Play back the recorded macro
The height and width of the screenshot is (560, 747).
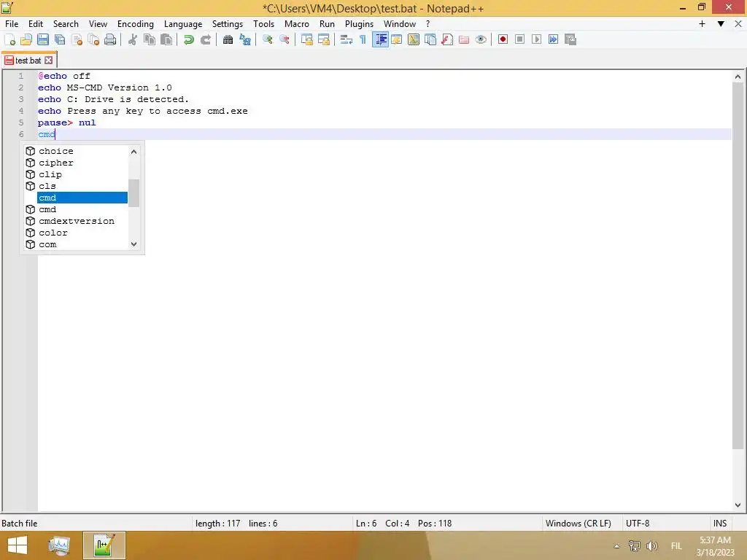coord(536,39)
